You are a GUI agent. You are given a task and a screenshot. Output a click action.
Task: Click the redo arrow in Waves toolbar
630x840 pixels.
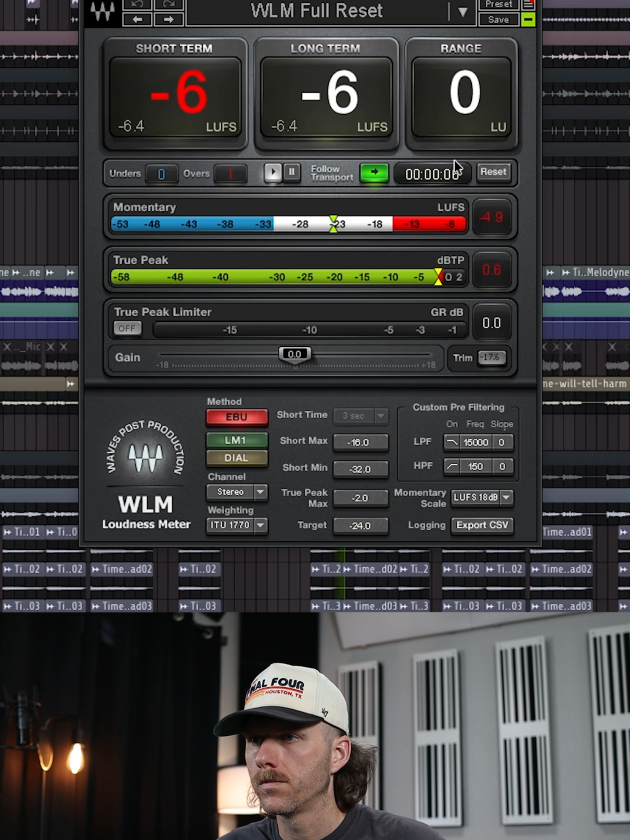coord(168,4)
